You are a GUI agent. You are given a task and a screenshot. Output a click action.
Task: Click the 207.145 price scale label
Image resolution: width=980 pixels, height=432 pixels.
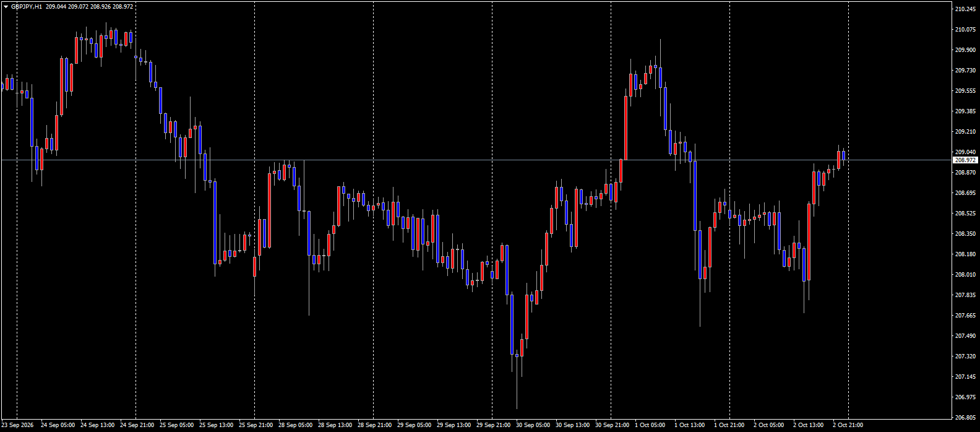[x=965, y=377]
